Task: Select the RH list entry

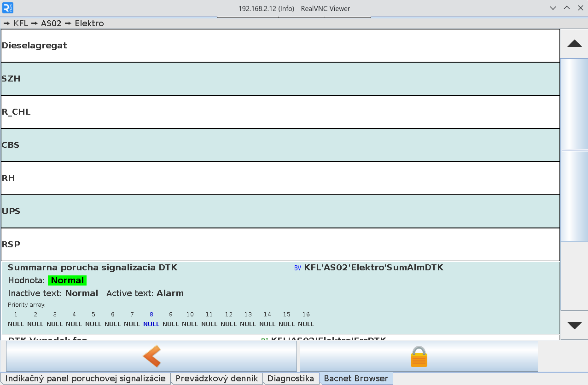Action: click(x=280, y=178)
